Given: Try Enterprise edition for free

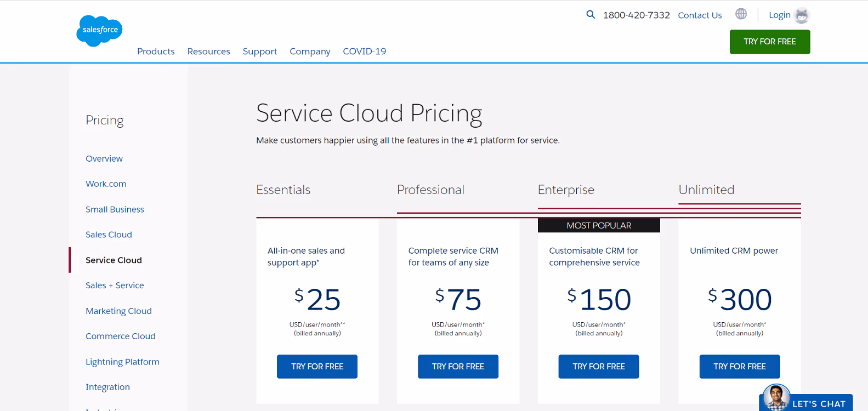Looking at the screenshot, I should coord(599,367).
